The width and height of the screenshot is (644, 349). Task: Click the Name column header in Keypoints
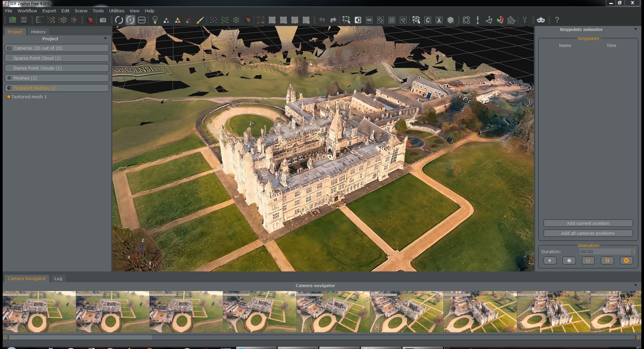565,46
